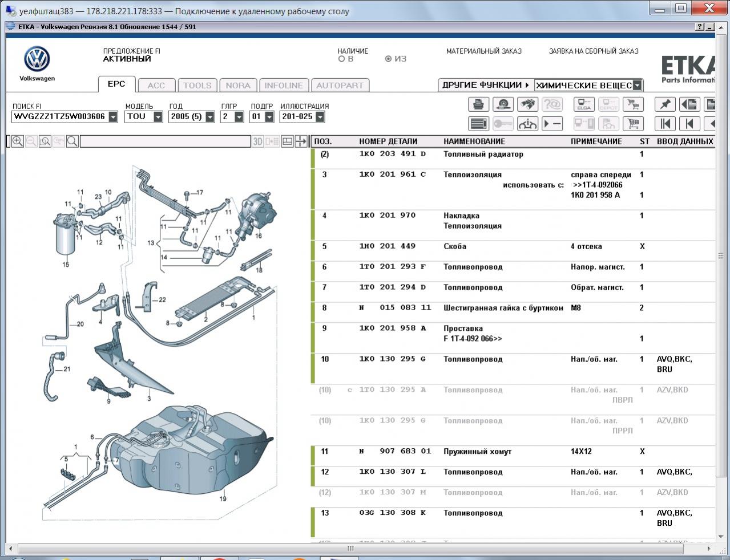
Task: Click the zoom region icon
Action: click(x=45, y=141)
